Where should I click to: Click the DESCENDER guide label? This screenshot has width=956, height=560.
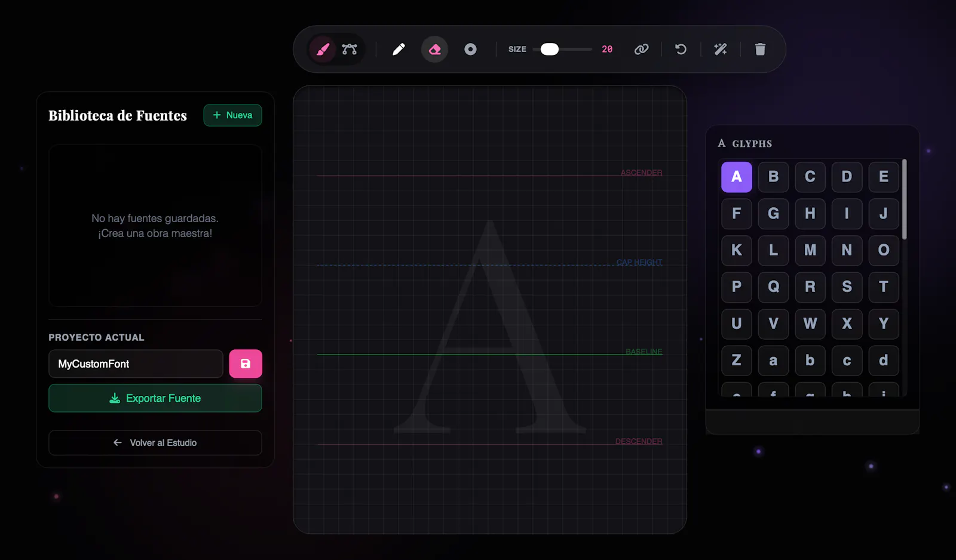point(639,441)
